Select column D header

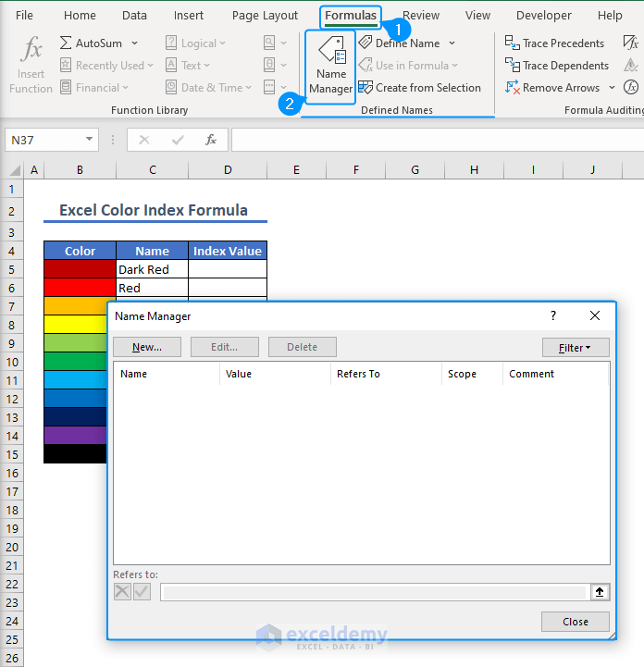(228, 170)
